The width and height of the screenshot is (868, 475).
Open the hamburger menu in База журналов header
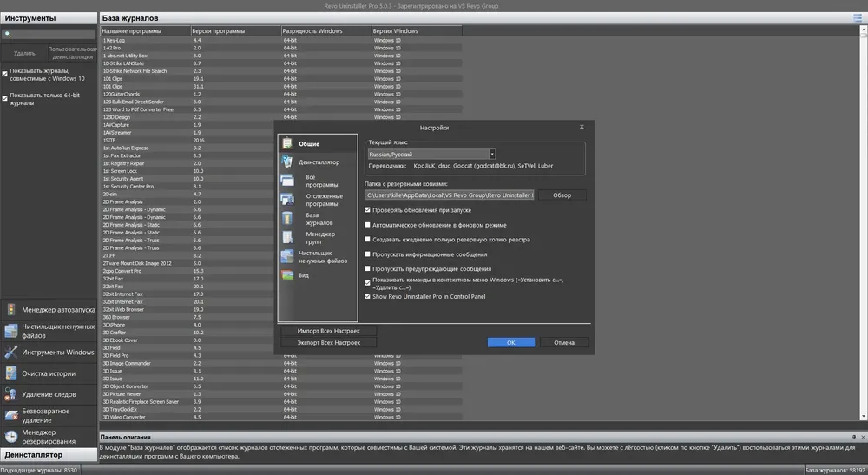coord(858,17)
